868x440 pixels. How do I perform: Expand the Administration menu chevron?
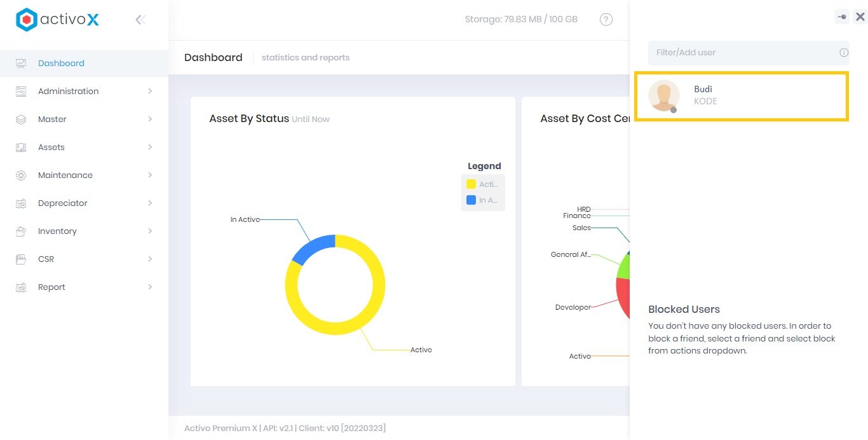150,92
